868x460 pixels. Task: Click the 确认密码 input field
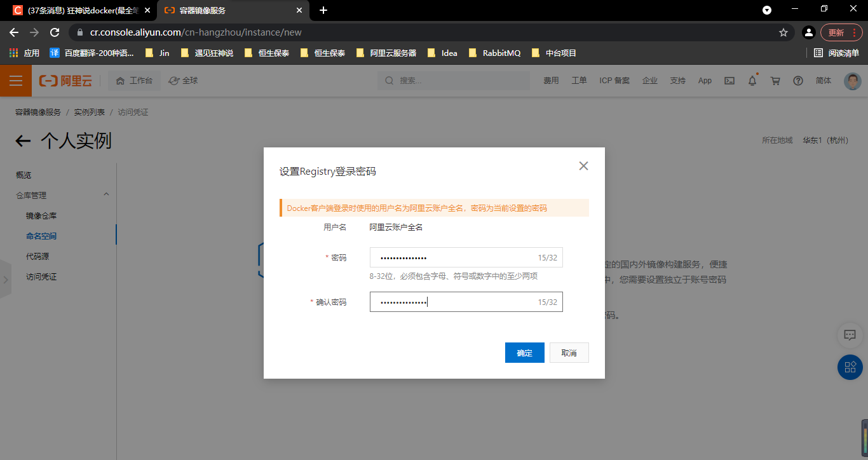pos(466,302)
